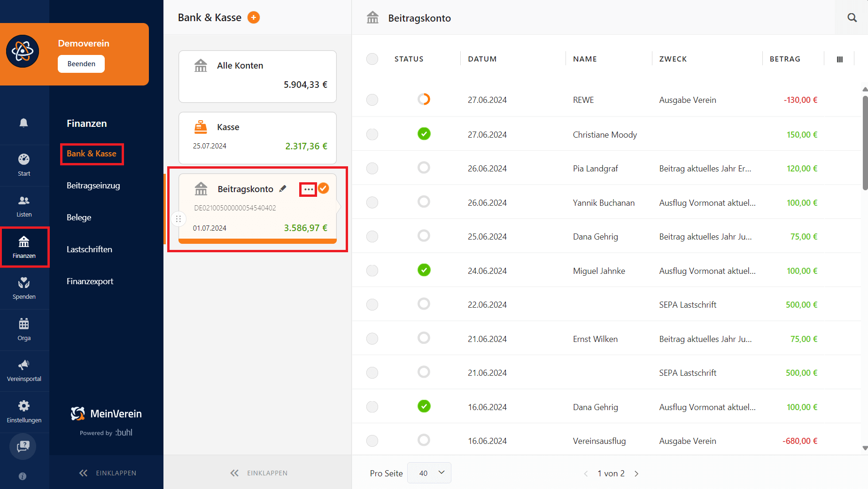This screenshot has height=489, width=868.
Task: Collapse the Finanzen menu via Einklappen
Action: (x=108, y=473)
